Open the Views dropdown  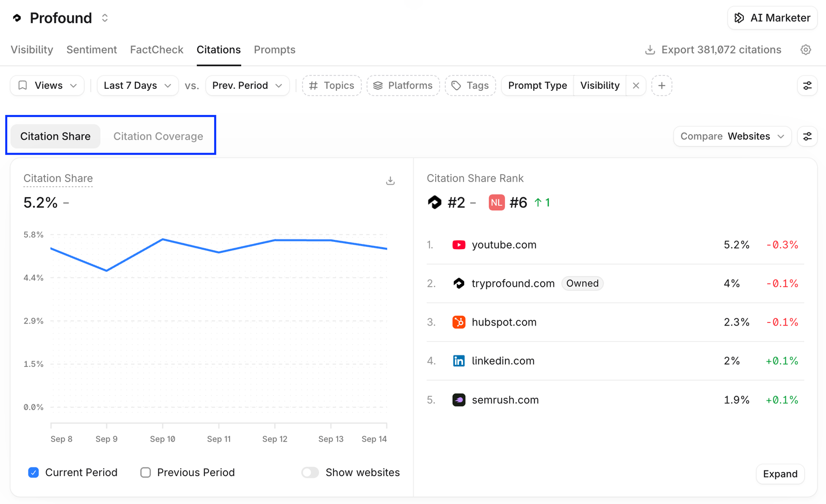tap(47, 86)
